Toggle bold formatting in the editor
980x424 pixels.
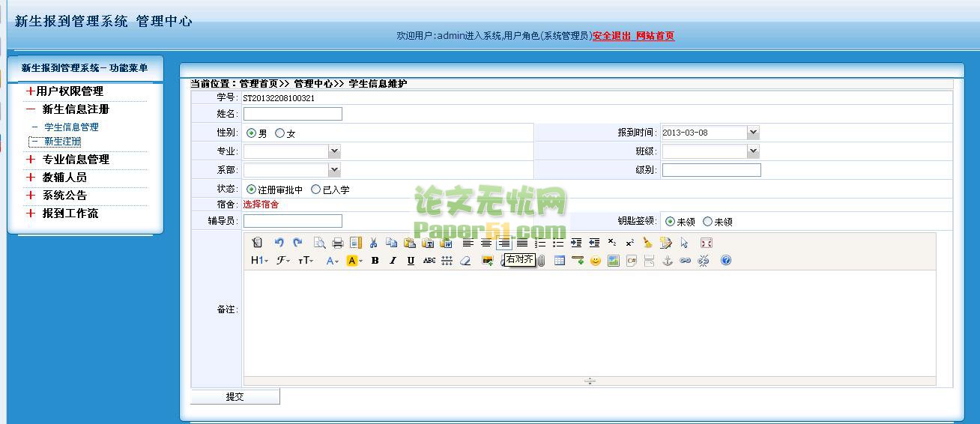pos(375,261)
